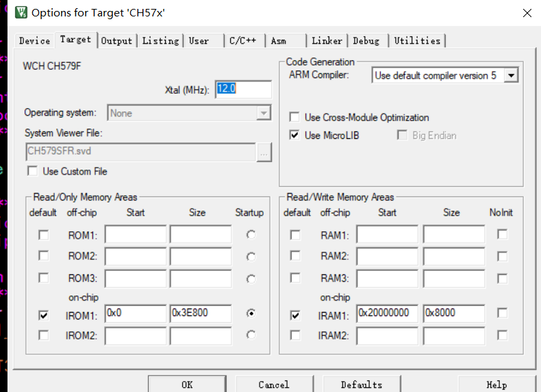Click the IROM1 Size field
Image resolution: width=541 pixels, height=392 pixels.
tap(200, 313)
